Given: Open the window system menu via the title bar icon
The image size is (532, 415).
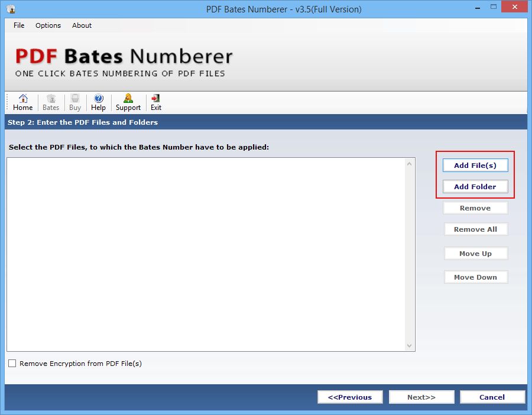Looking at the screenshot, I should coord(9,9).
